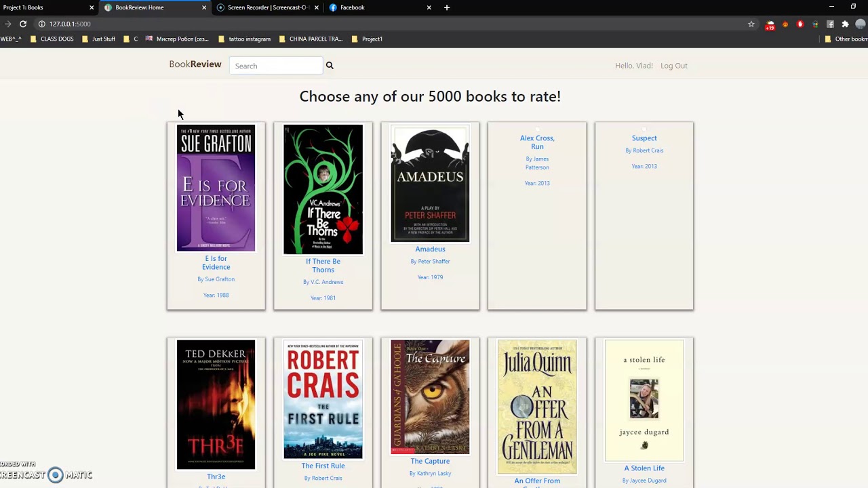Click the Year: 1988 text
Viewport: 868px width, 488px height.
pyautogui.click(x=216, y=296)
